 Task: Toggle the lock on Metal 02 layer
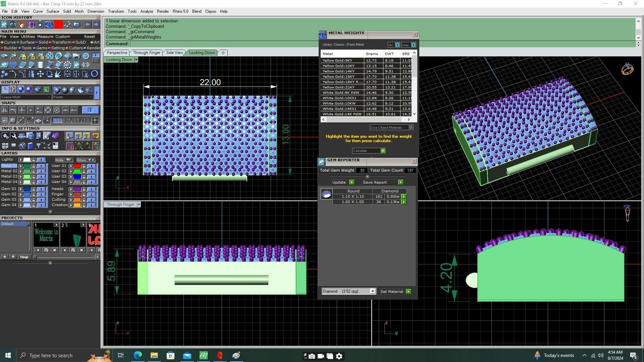pos(34,171)
